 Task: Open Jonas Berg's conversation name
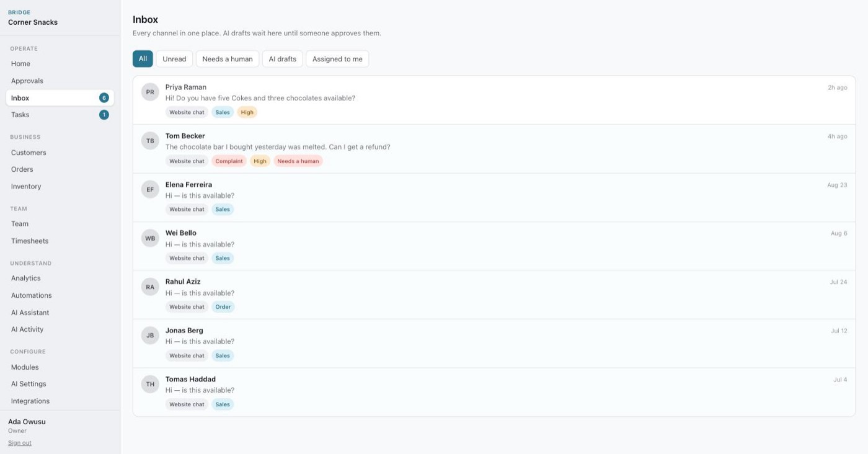click(184, 331)
